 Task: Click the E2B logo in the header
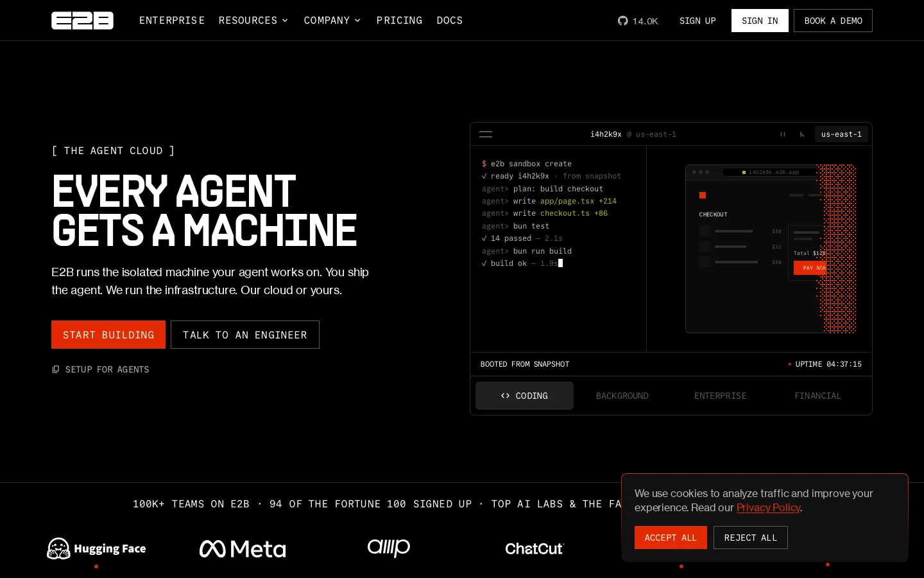[82, 21]
